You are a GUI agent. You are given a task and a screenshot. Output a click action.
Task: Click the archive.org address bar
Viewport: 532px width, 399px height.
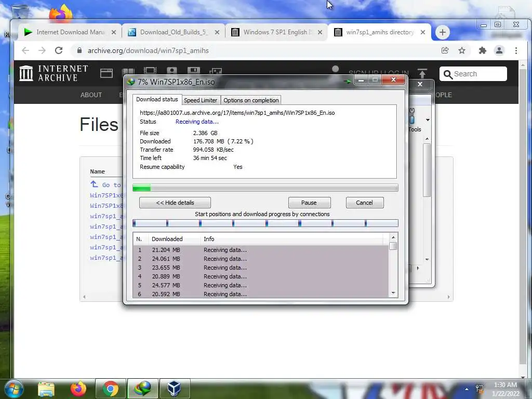pos(255,50)
